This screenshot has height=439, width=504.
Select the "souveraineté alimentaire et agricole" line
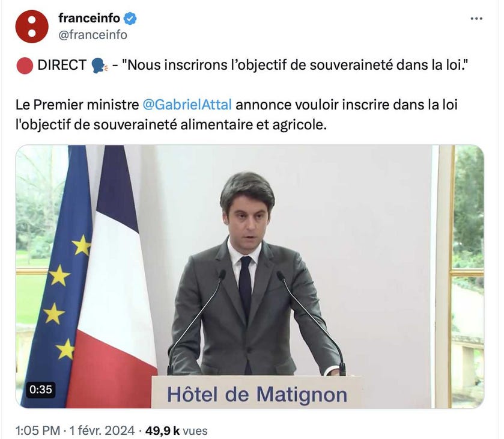tap(171, 125)
